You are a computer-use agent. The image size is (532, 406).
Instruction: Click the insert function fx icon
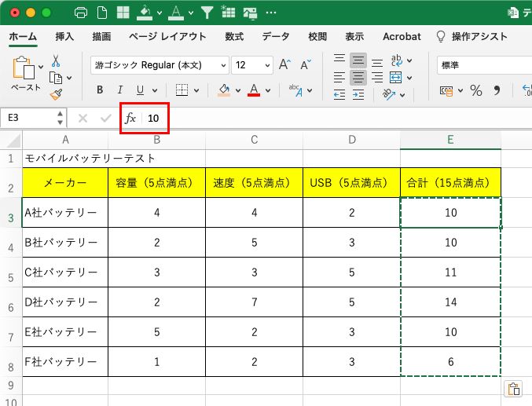click(130, 118)
